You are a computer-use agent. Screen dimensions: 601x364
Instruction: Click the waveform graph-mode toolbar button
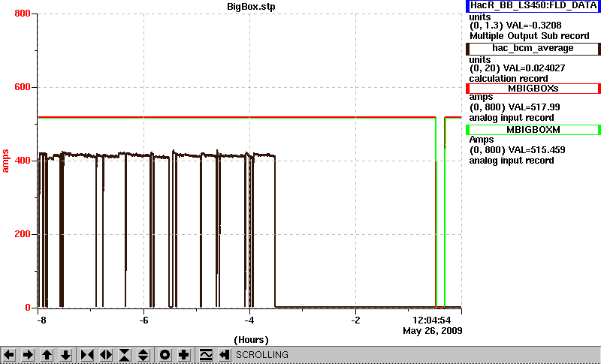206,355
